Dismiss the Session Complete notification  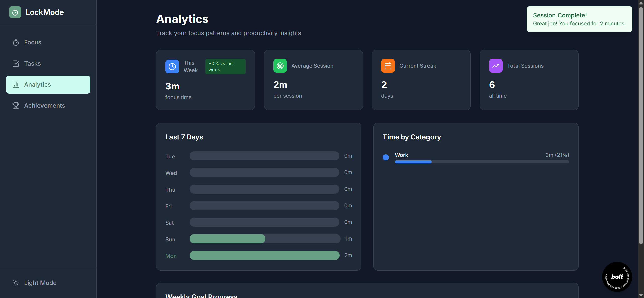[579, 19]
